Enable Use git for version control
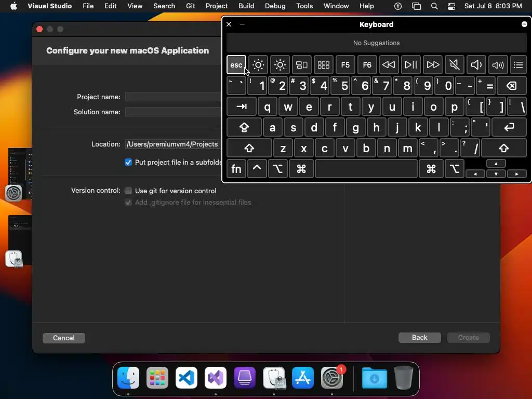The image size is (532, 399). coord(128,191)
